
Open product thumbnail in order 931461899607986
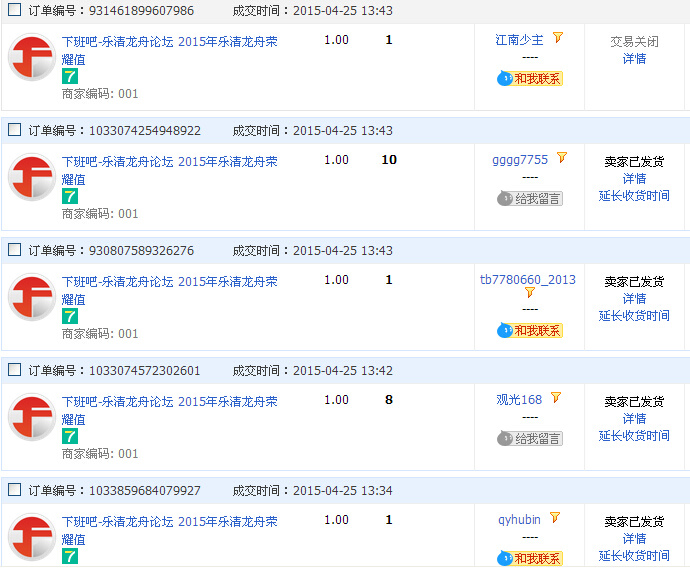32,57
